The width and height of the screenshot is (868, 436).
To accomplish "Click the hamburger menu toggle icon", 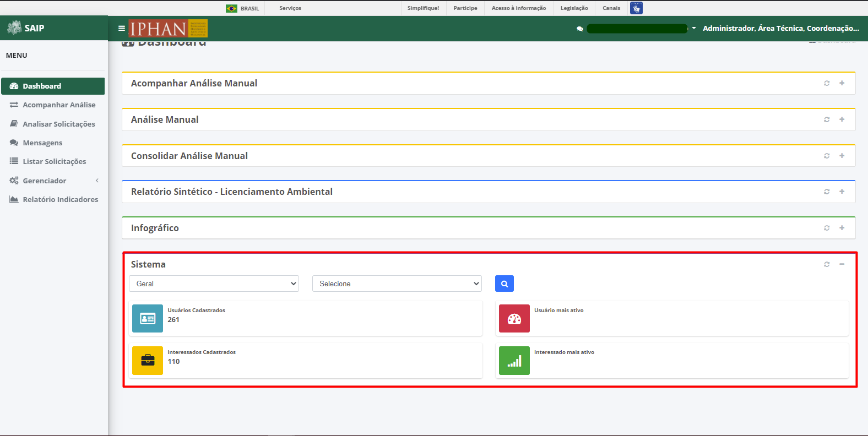I will pos(122,28).
